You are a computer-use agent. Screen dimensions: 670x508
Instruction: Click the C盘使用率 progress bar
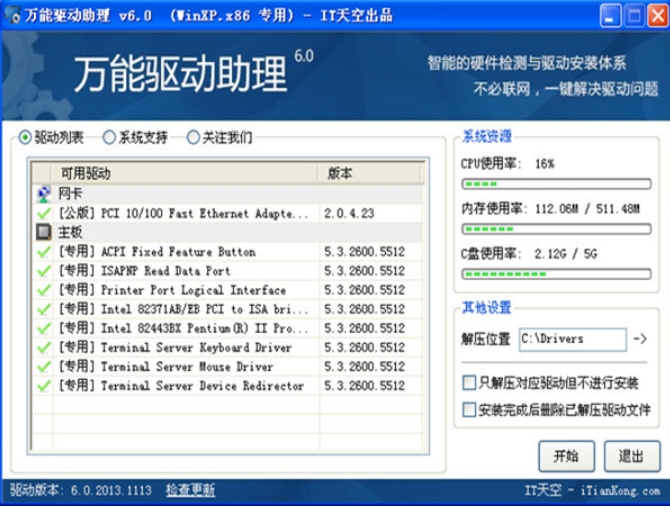(556, 274)
